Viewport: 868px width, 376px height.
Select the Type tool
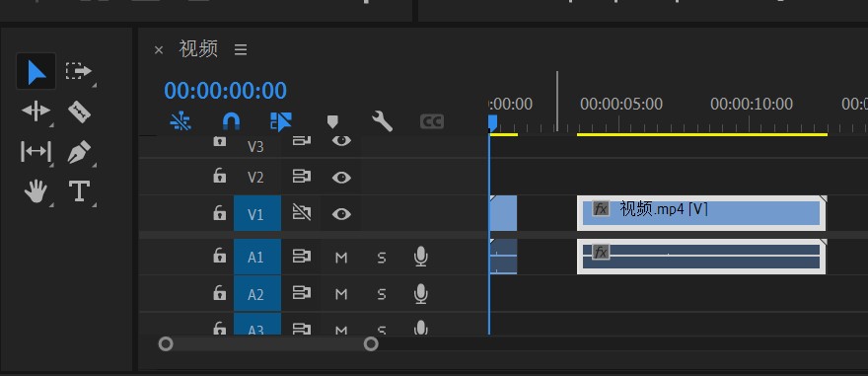(79, 191)
